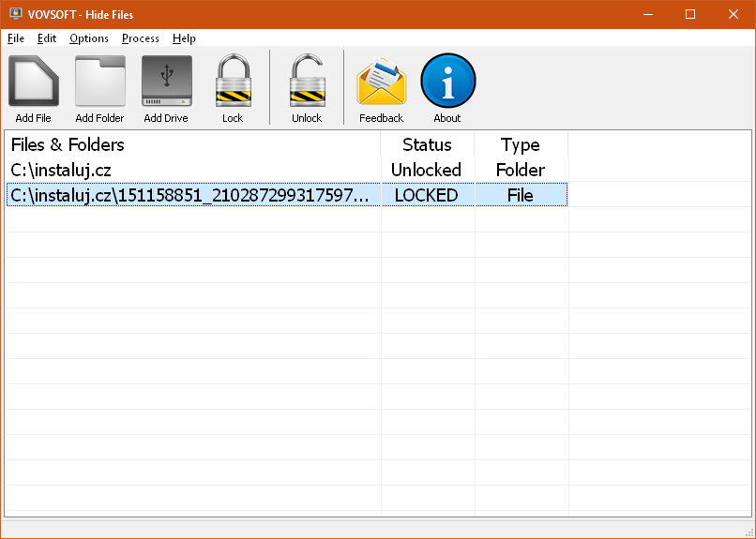
Task: Open the Help menu
Action: click(x=184, y=38)
